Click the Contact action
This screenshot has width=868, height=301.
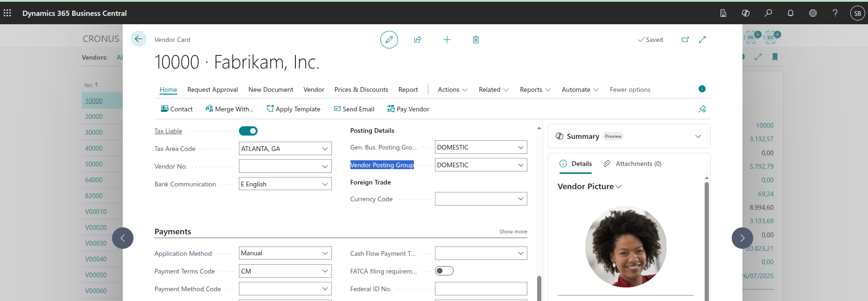pyautogui.click(x=177, y=109)
